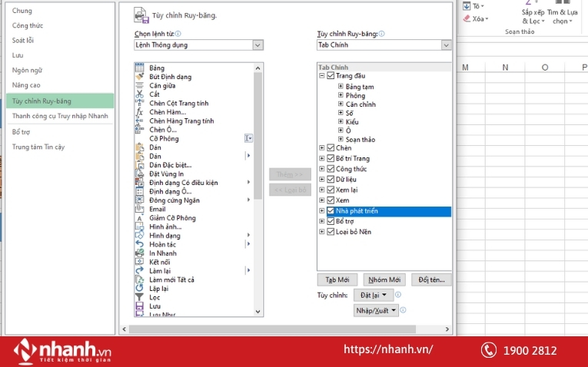Click the In Nhanh printer icon

tap(139, 253)
